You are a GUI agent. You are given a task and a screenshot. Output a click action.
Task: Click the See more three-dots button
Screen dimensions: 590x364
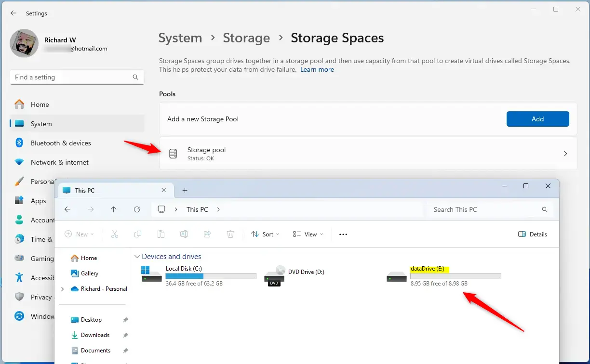point(343,234)
